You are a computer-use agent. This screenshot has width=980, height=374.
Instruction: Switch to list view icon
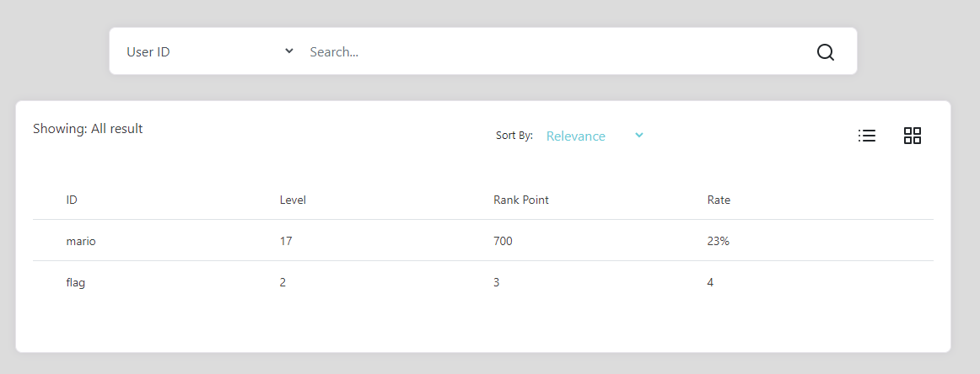(x=867, y=136)
